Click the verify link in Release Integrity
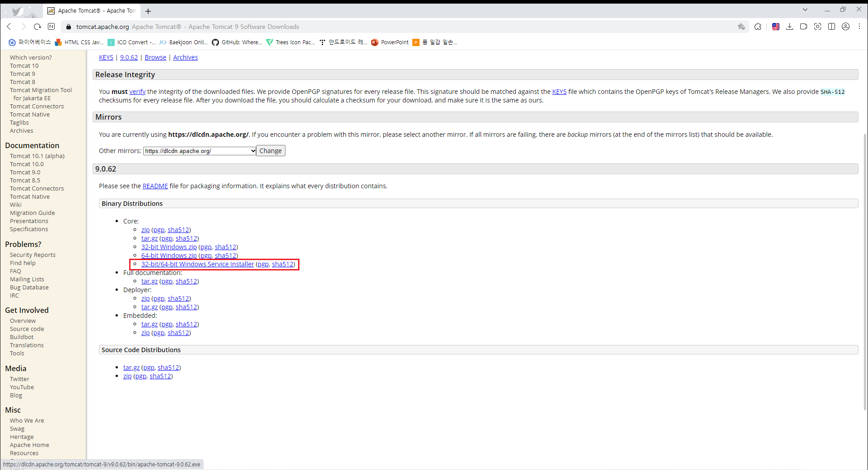Screen dimensions: 868x470 [x=137, y=92]
